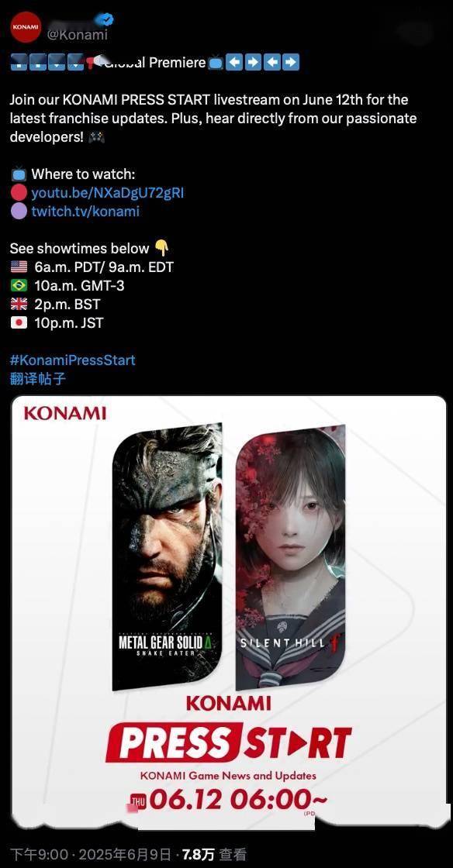Image resolution: width=453 pixels, height=868 pixels.
Task: Open the Silent Hill f artwork
Action: point(291,557)
